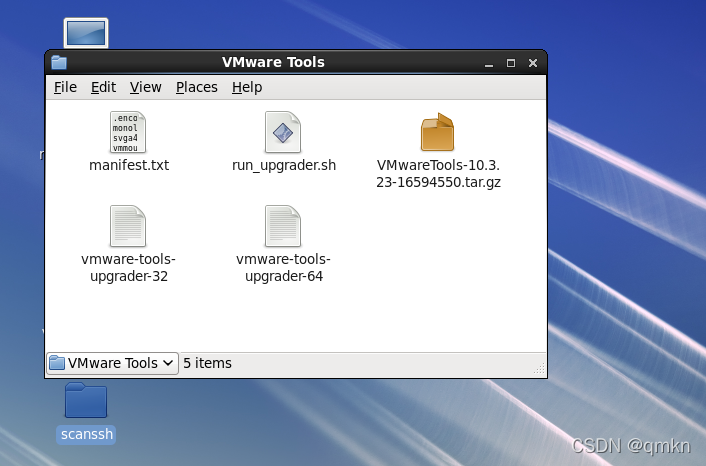This screenshot has height=466, width=706.
Task: Click the vmware-tools-upgrader-64 name label
Action: pos(284,267)
